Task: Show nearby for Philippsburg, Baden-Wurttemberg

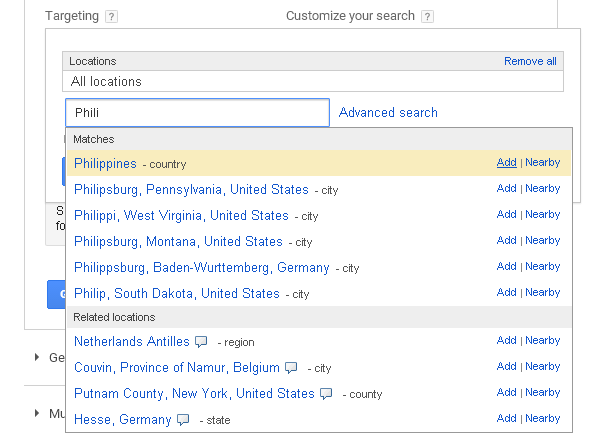Action: click(x=542, y=267)
